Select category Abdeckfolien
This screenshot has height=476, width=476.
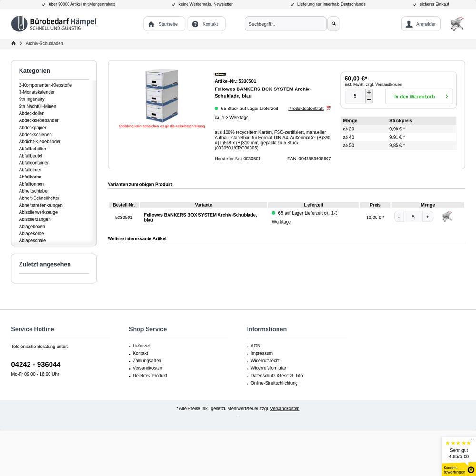pyautogui.click(x=31, y=113)
